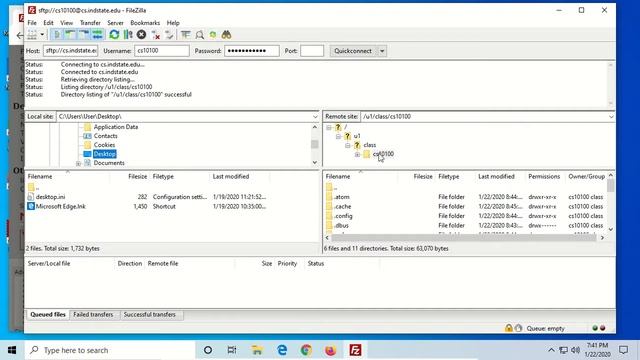Click the process queue toolbar icon
Viewport: 640px width, 360px height.
tap(128, 35)
